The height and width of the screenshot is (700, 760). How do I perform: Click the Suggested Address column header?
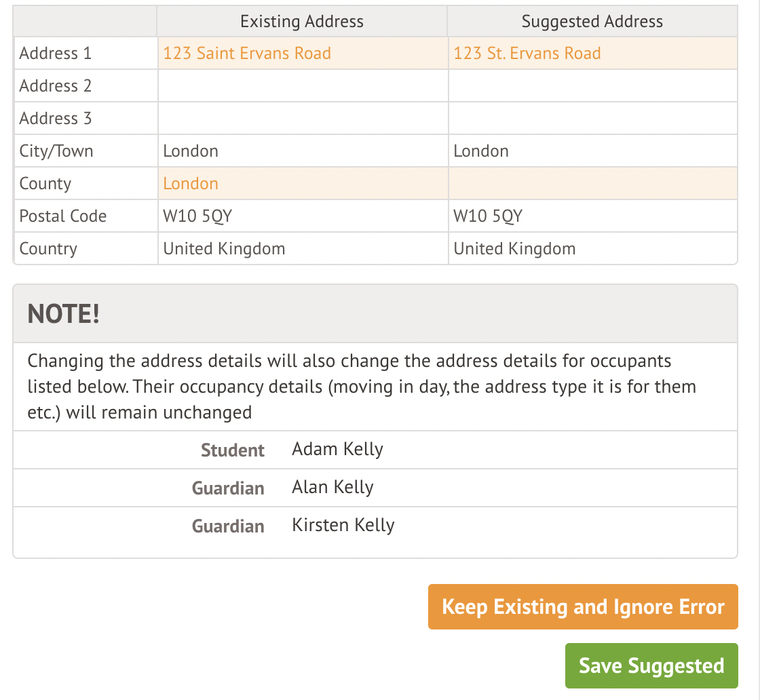pyautogui.click(x=592, y=22)
